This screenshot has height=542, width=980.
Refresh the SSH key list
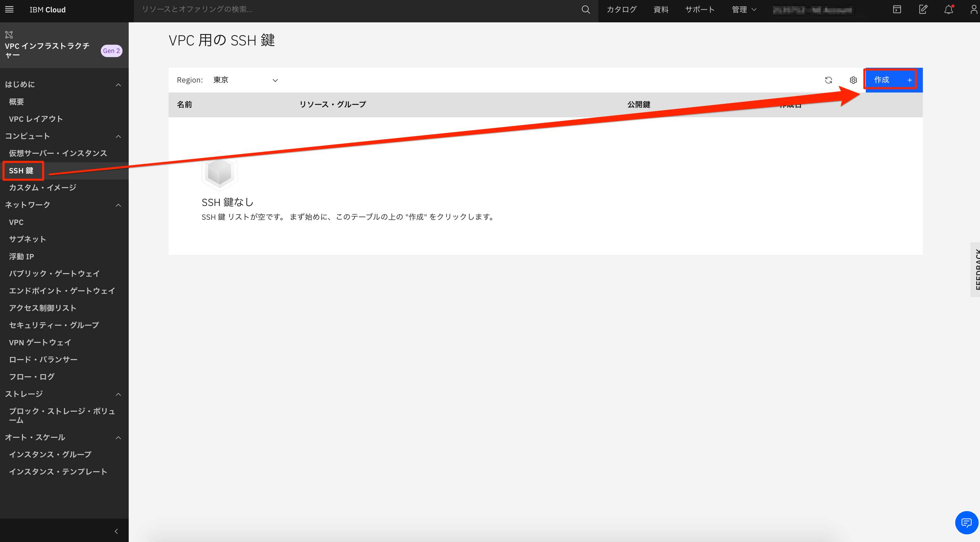[829, 80]
